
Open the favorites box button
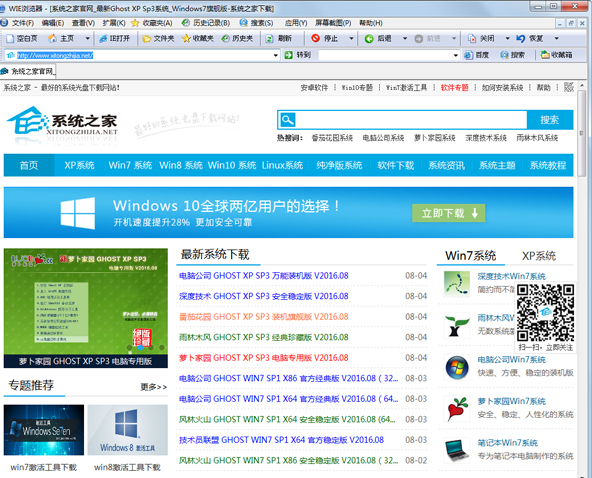557,55
